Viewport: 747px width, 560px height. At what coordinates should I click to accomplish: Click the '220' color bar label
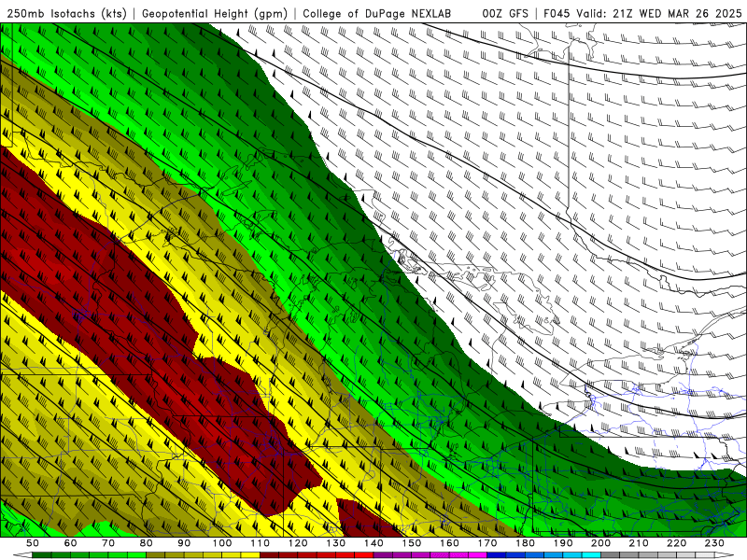click(x=676, y=543)
